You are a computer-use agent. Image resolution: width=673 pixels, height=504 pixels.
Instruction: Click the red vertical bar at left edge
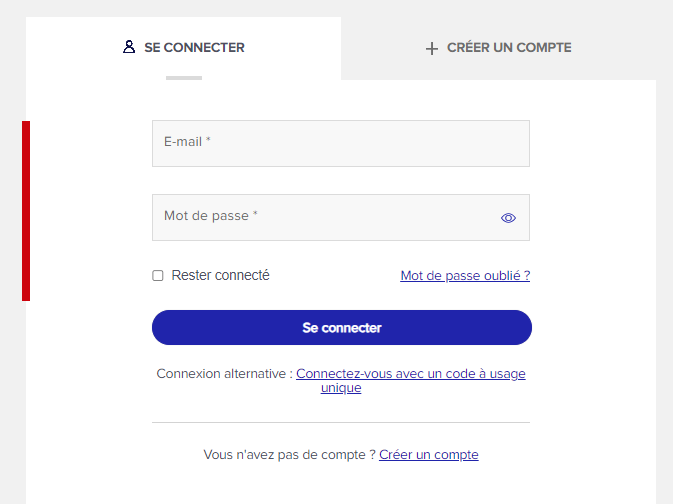(x=26, y=211)
